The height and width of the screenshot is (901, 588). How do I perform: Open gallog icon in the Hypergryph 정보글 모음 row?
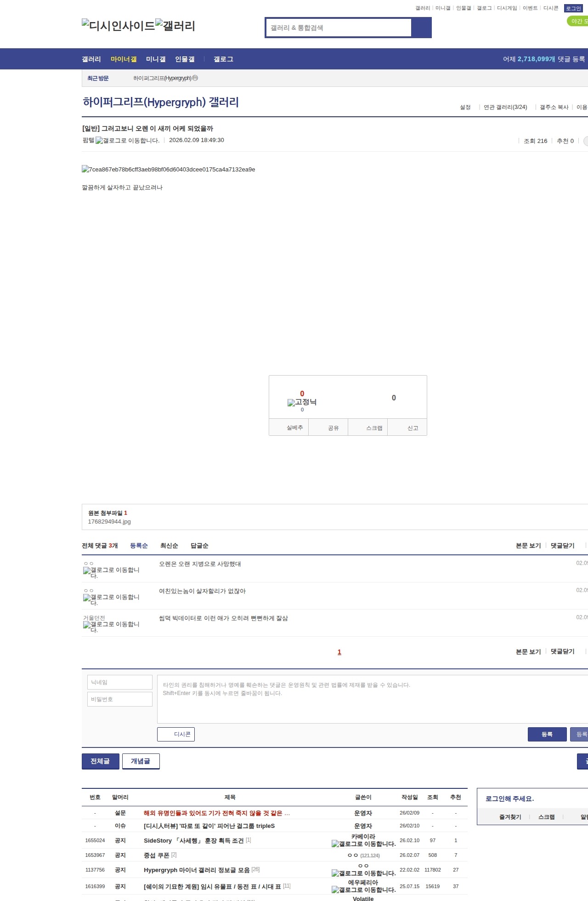[x=363, y=873]
